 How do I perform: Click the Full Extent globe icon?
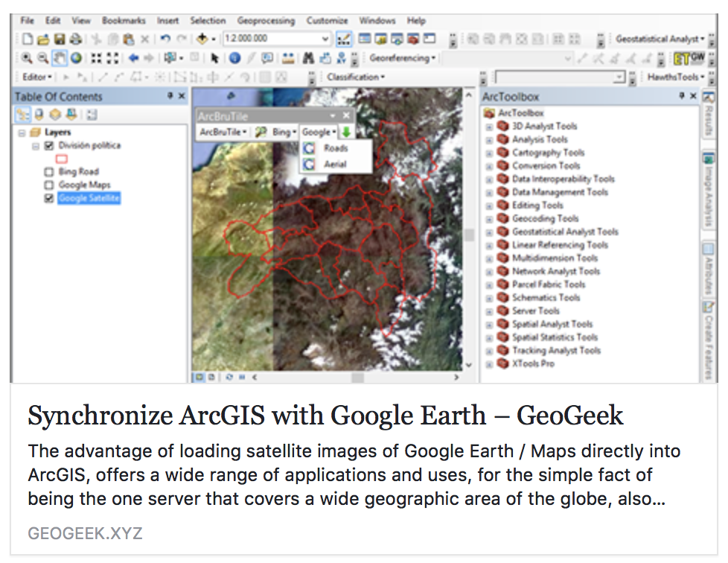[x=76, y=58]
